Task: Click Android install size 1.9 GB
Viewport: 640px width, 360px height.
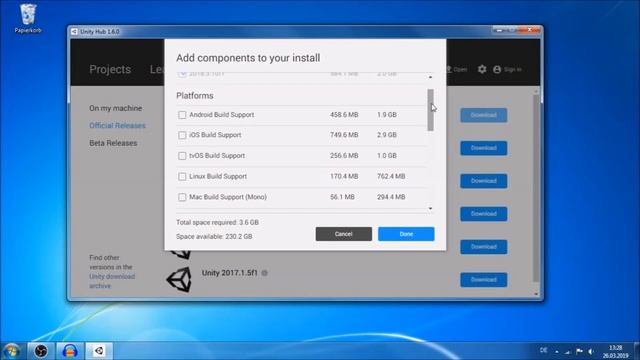Action: click(387, 115)
